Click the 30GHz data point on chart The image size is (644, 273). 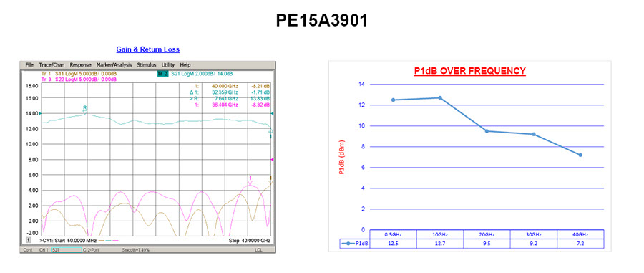534,134
